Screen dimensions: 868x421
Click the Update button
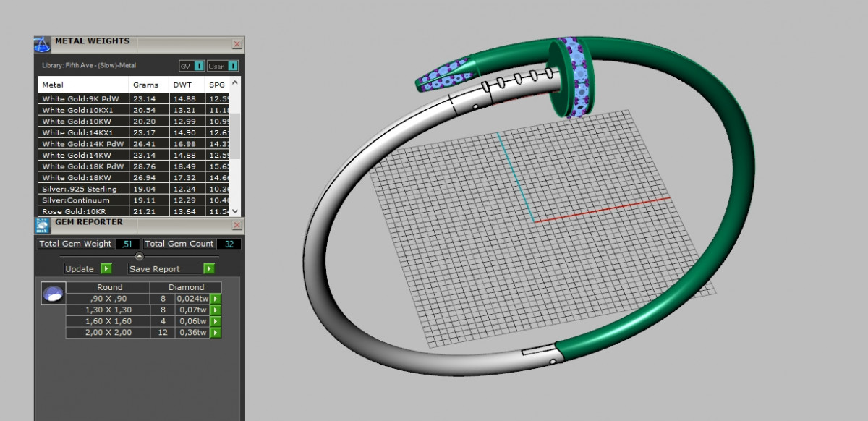tap(80, 269)
